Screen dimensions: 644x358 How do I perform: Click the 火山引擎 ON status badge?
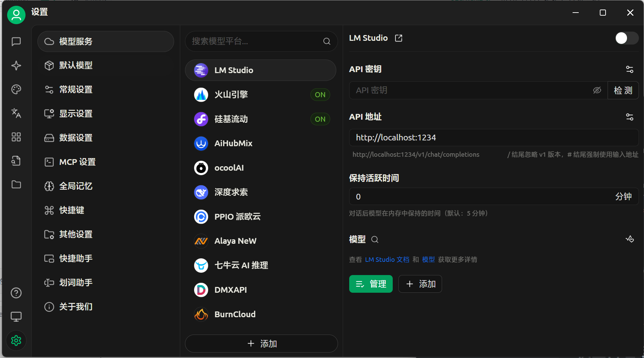point(320,95)
